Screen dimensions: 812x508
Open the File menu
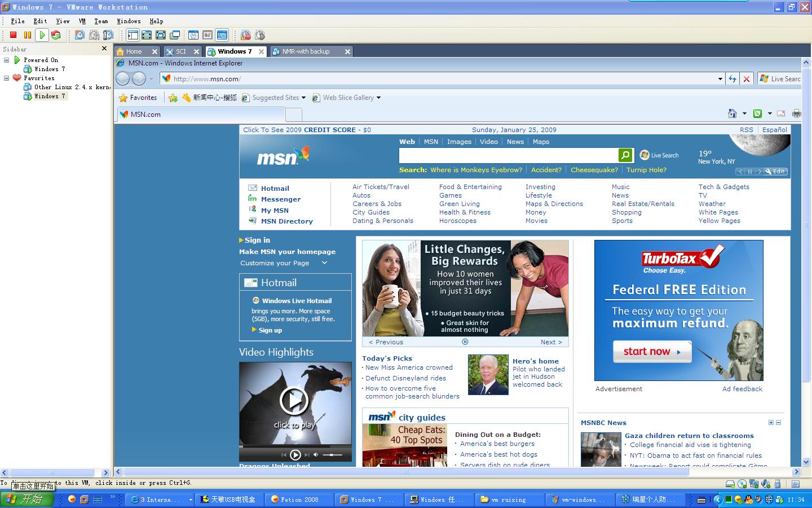[18, 21]
